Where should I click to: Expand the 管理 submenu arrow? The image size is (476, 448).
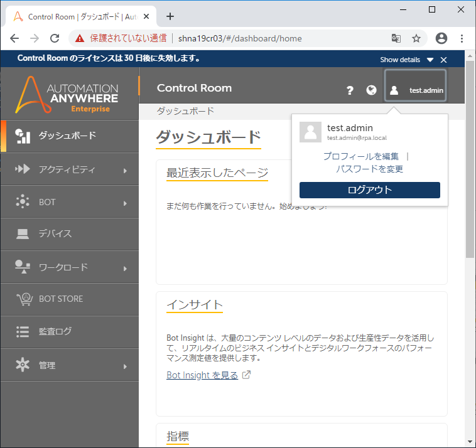(125, 366)
